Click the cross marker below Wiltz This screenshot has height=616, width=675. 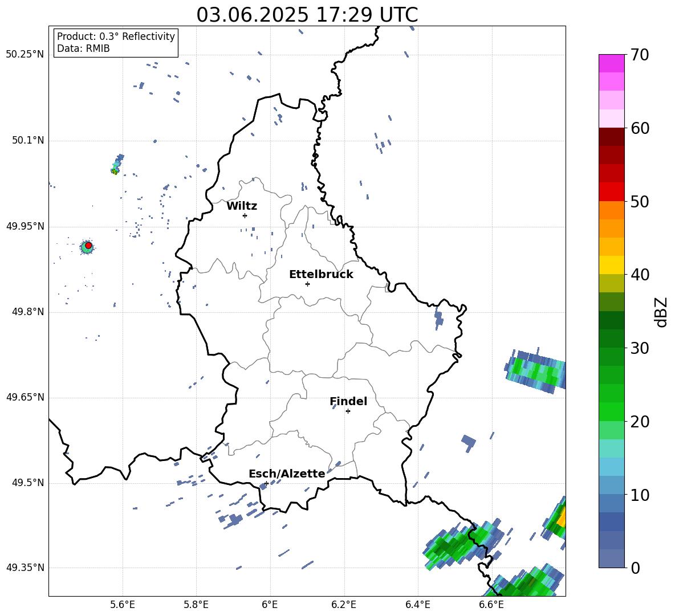pyautogui.click(x=245, y=215)
